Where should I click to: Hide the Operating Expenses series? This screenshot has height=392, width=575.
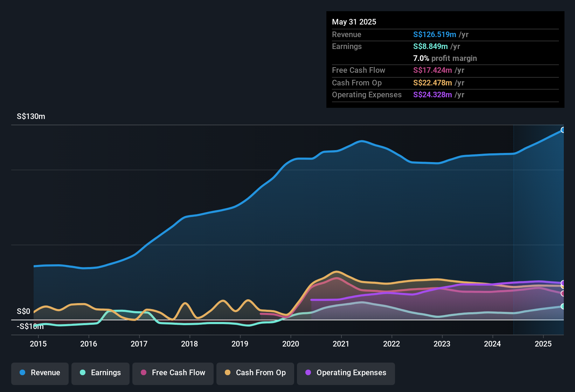tap(346, 373)
